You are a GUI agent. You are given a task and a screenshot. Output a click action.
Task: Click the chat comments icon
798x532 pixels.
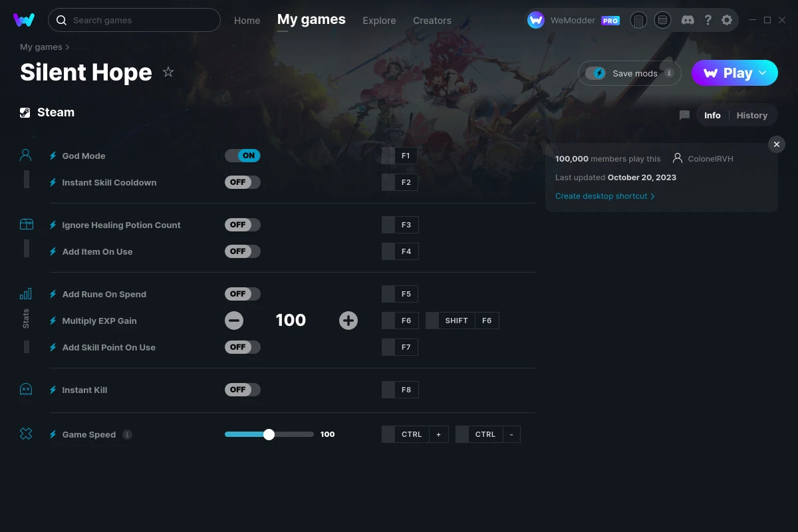pos(684,115)
